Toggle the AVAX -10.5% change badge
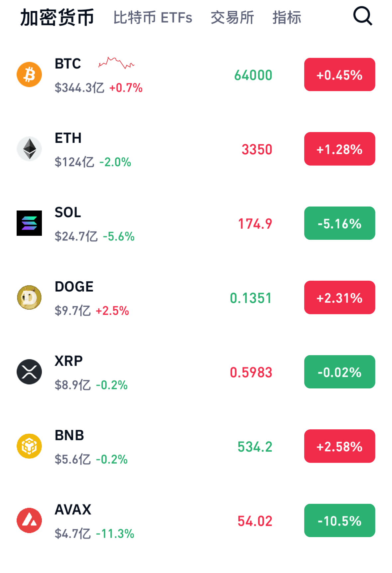The image size is (392, 573). (x=339, y=520)
